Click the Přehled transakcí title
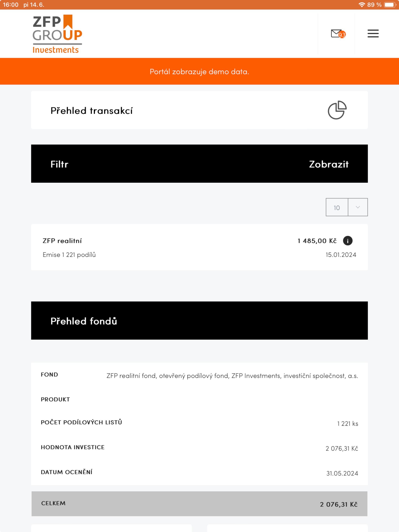This screenshot has height=532, width=399. pos(91,110)
